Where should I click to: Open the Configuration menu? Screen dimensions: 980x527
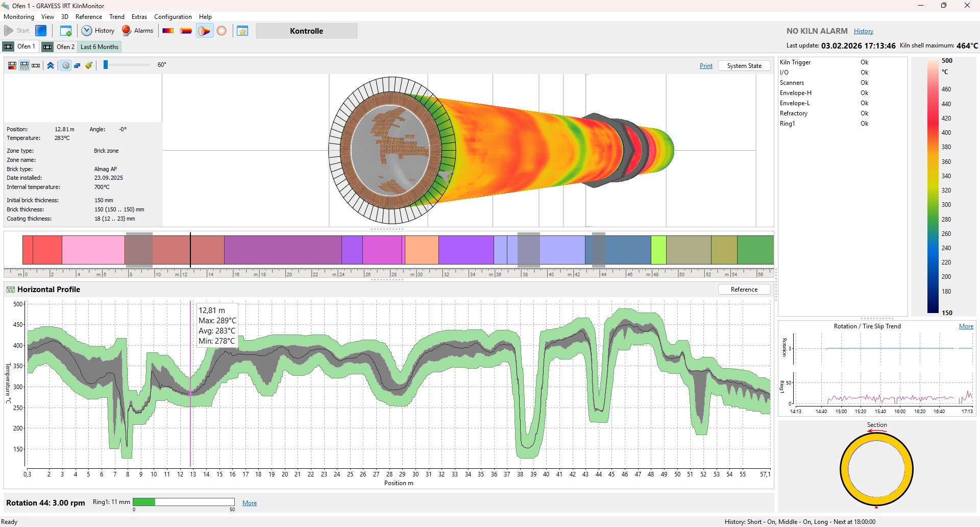(173, 17)
